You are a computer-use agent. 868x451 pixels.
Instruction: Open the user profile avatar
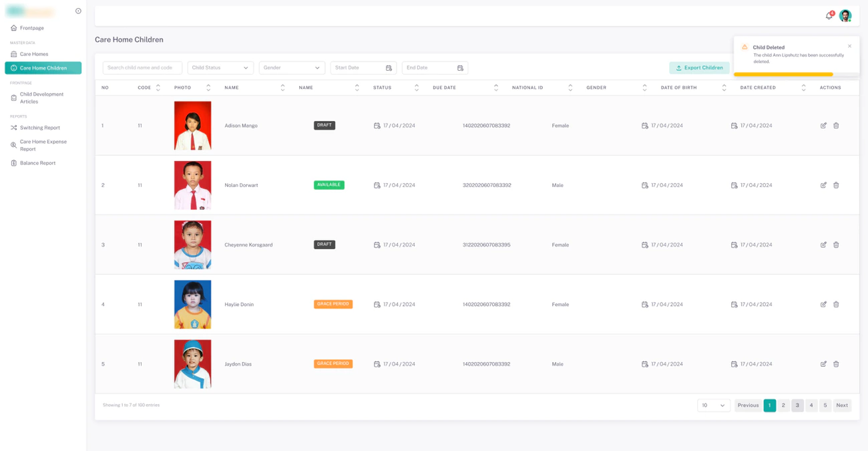[845, 16]
